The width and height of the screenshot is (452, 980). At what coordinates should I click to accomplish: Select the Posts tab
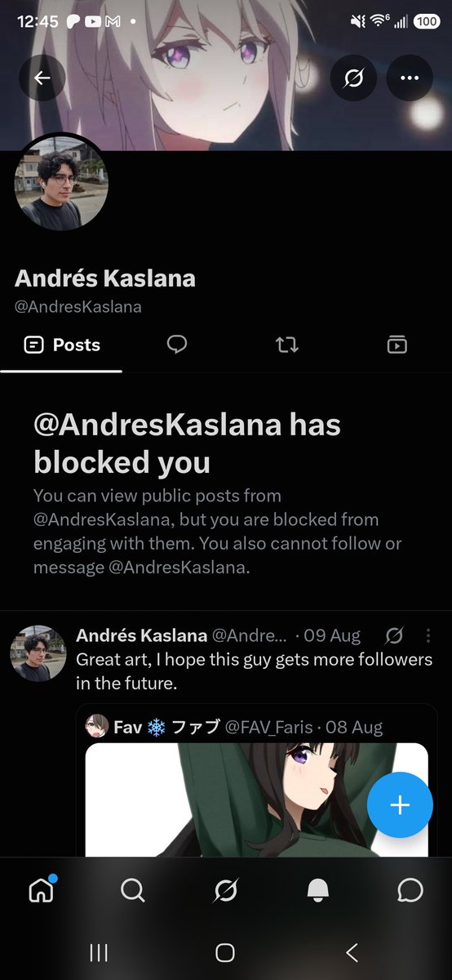62,345
